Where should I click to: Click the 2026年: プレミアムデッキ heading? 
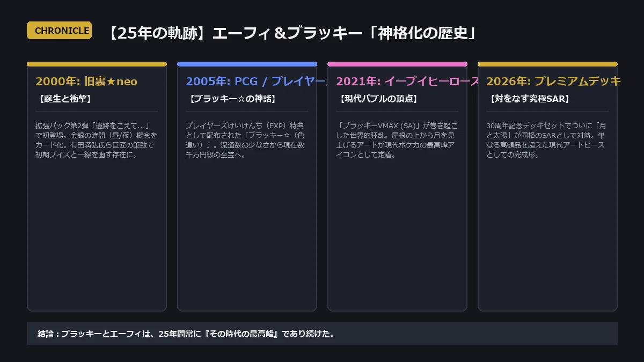click(553, 82)
